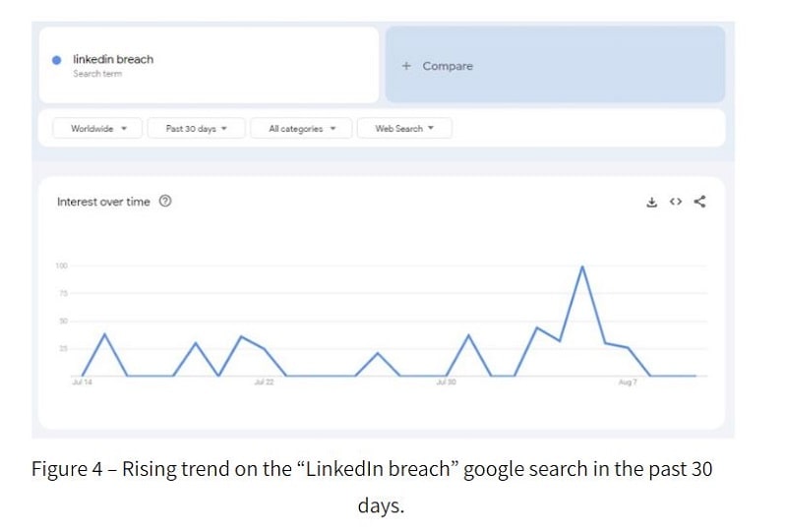787x532 pixels.
Task: Open the Past 30 days time filter
Action: (x=196, y=129)
